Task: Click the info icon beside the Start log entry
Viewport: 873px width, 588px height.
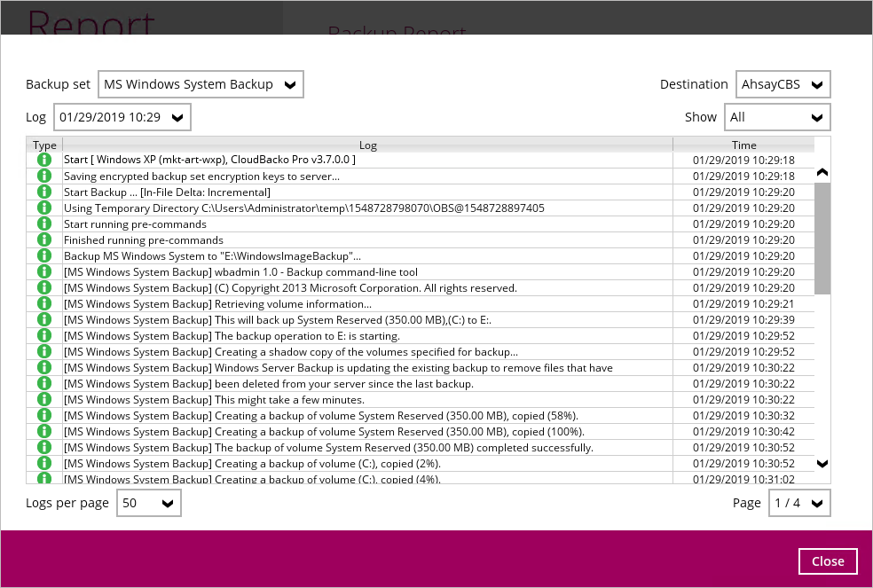Action: [44, 160]
